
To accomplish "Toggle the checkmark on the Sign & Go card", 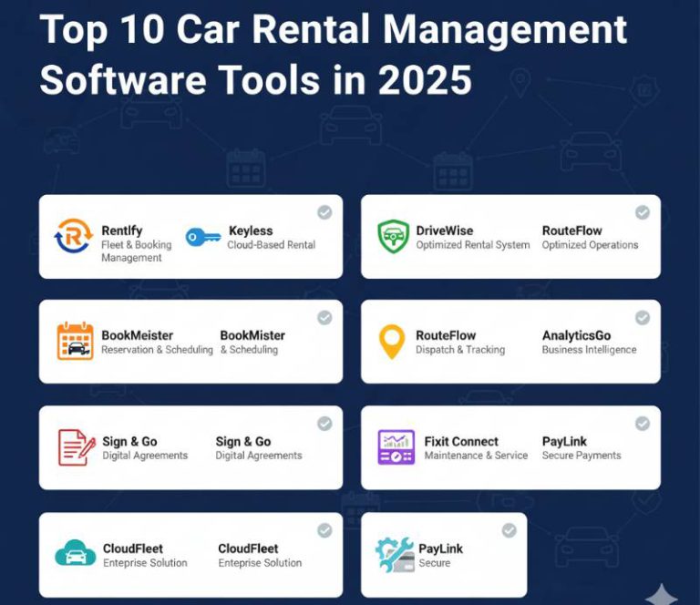I will [324, 424].
